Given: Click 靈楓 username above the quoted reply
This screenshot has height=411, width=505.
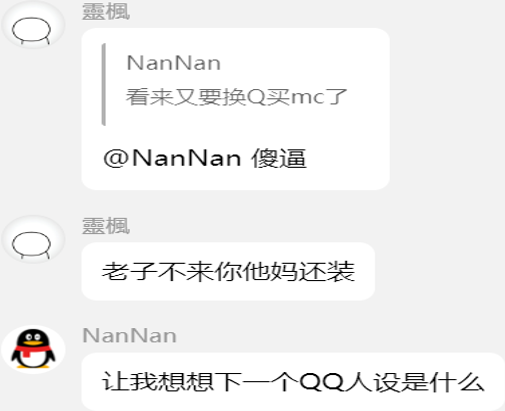Looking at the screenshot, I should (106, 12).
